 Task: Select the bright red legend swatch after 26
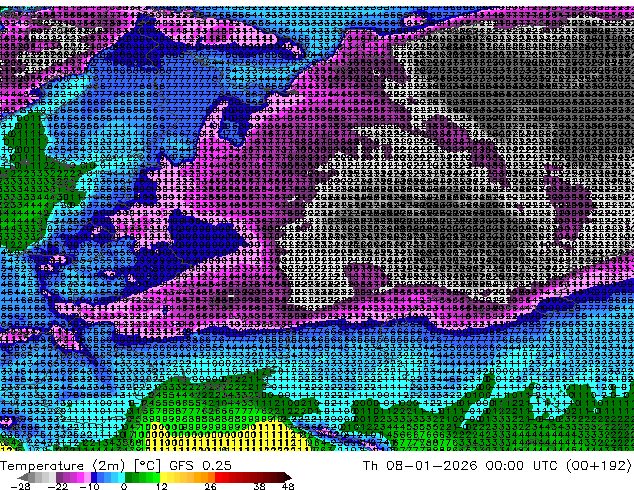click(x=218, y=477)
